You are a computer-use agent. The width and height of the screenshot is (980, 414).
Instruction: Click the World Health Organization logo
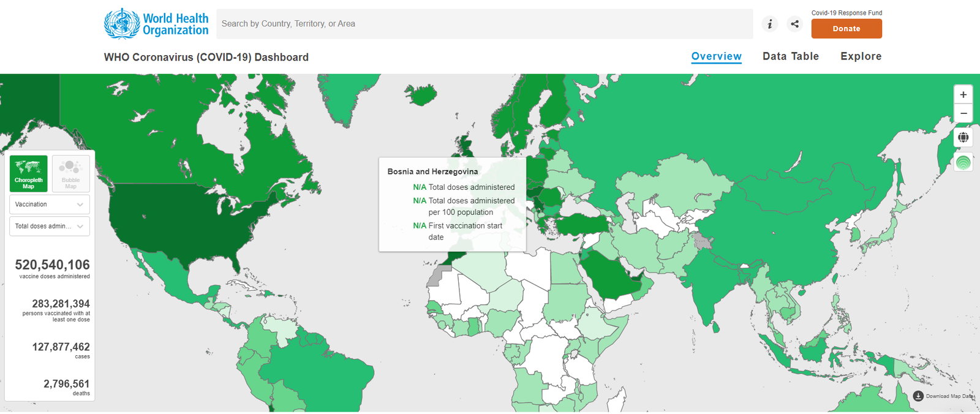(156, 24)
